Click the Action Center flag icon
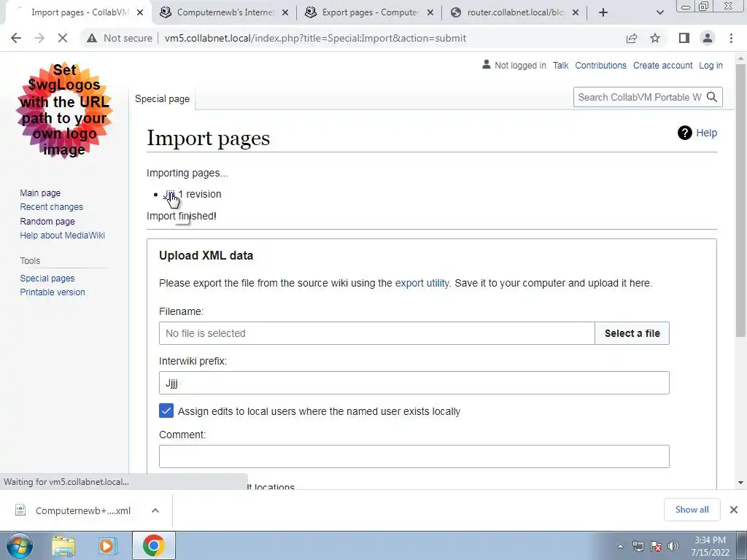This screenshot has height=560, width=747. pyautogui.click(x=656, y=546)
